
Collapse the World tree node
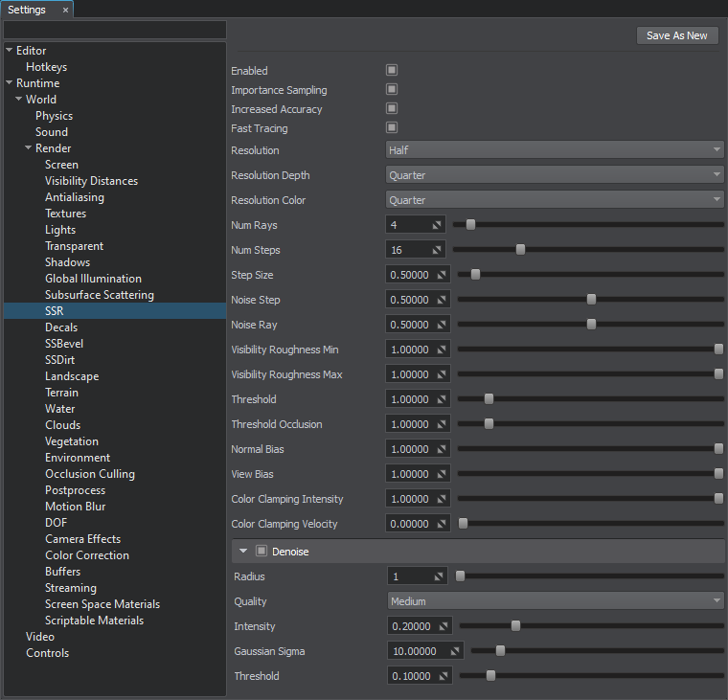(x=18, y=99)
